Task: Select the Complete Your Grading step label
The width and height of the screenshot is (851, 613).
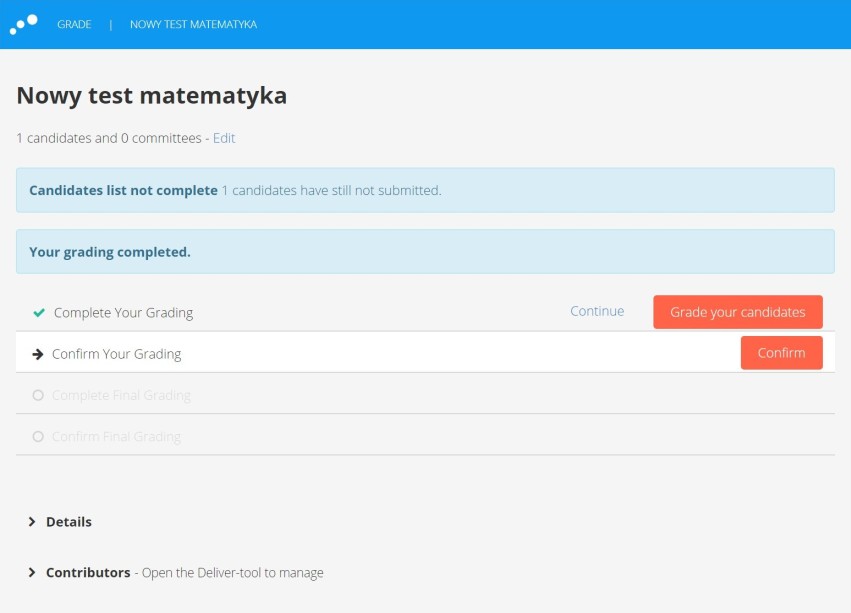Action: (x=123, y=313)
